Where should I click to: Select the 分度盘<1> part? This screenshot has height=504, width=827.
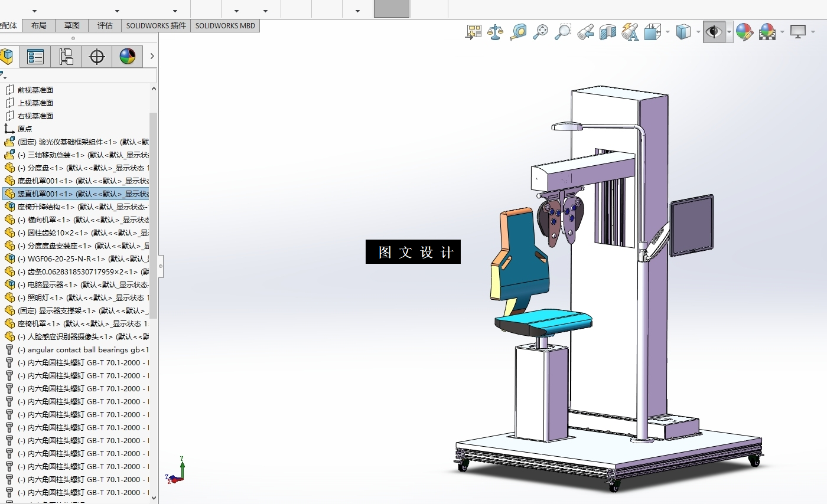76,168
